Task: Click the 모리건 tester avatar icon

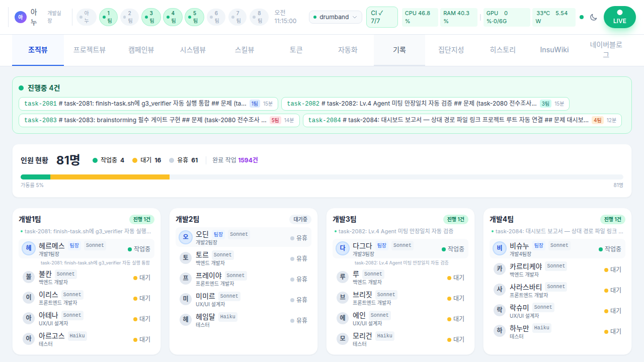Action: pos(343,339)
